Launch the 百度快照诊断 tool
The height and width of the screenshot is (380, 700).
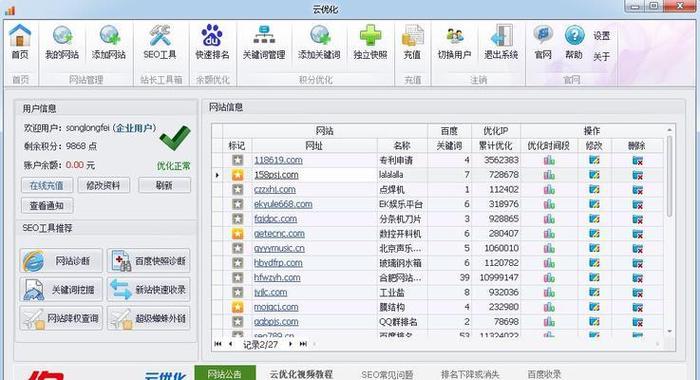149,261
